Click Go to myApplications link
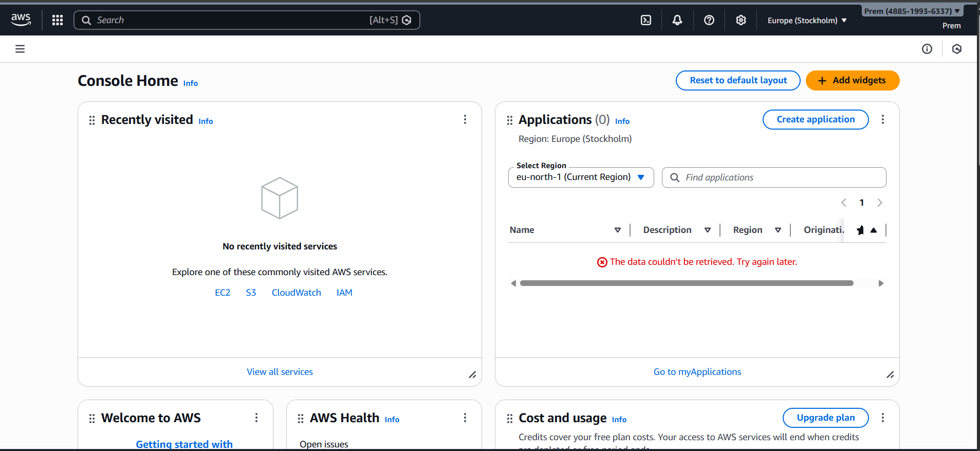Image resolution: width=980 pixels, height=451 pixels. (x=697, y=372)
